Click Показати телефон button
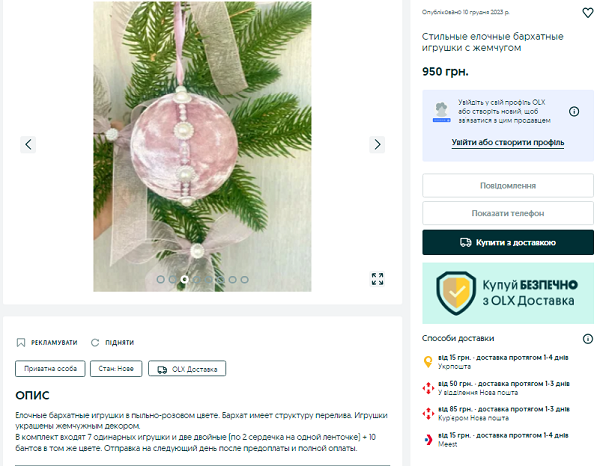This screenshot has width=600, height=466. coord(508,213)
